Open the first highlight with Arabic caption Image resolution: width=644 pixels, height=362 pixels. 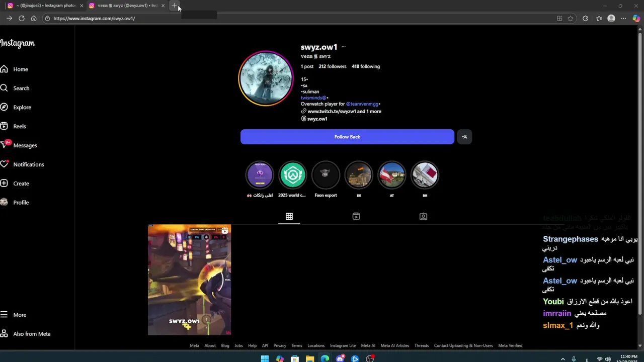coord(260,175)
